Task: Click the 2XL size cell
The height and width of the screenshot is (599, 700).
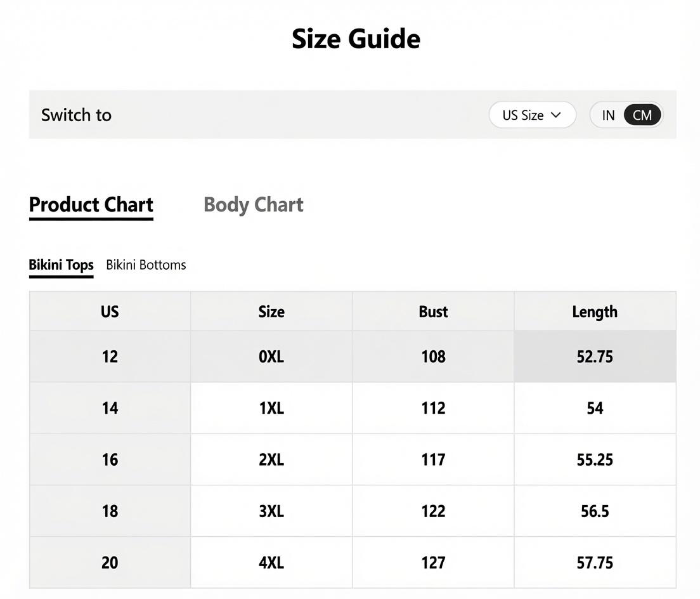Action: pyautogui.click(x=271, y=459)
